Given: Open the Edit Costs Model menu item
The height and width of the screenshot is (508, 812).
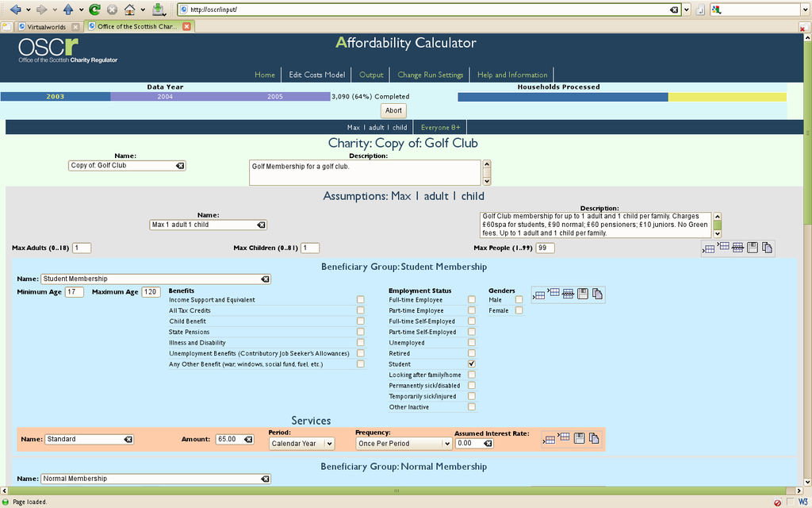Looking at the screenshot, I should tap(316, 75).
